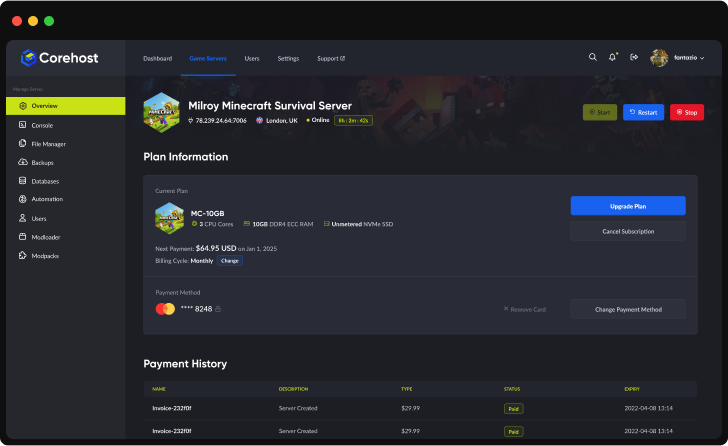Click the DESCRIPTION column header
Viewport: 728px width, 446px height.
tap(293, 389)
